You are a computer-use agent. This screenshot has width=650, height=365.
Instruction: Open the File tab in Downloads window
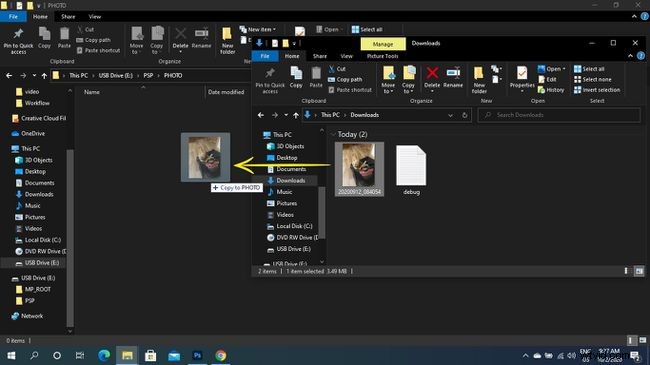pos(265,56)
